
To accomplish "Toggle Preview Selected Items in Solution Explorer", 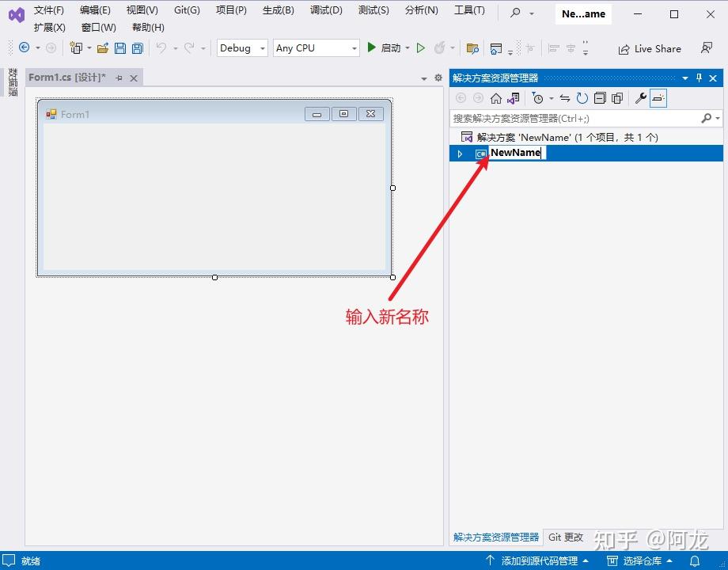I will 658,98.
